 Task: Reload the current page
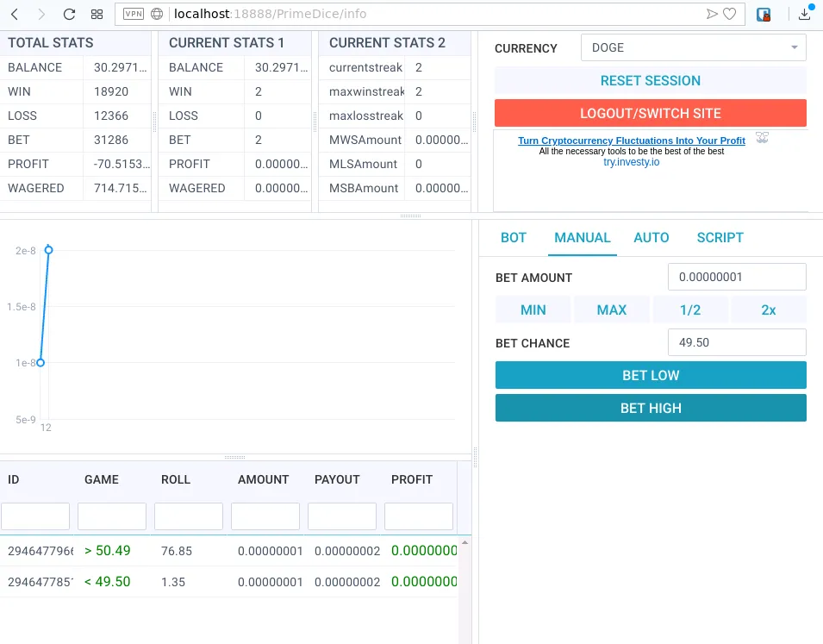69,14
